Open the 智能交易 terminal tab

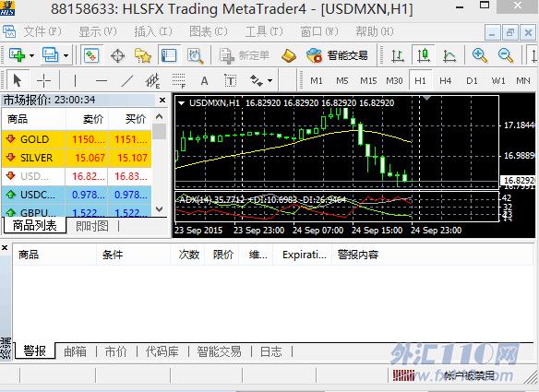pos(219,351)
